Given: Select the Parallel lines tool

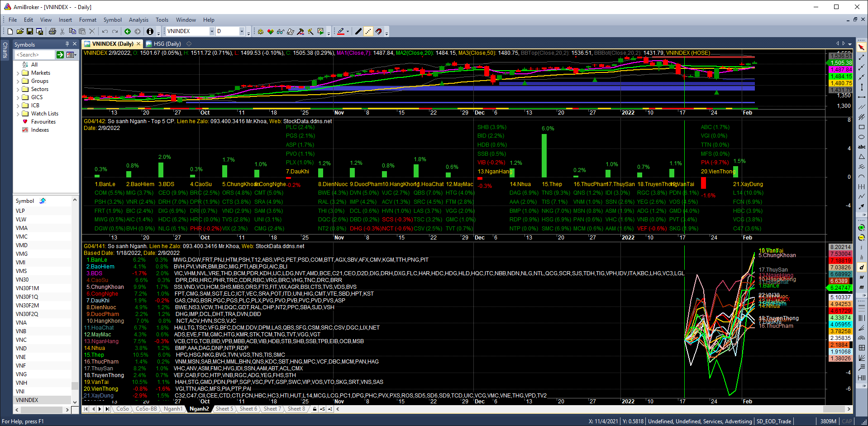Looking at the screenshot, I should [862, 107].
